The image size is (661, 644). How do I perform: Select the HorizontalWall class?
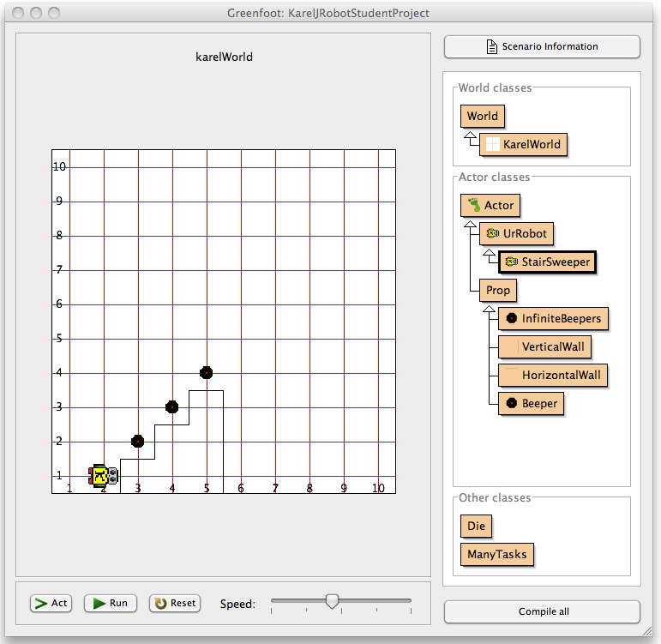553,375
